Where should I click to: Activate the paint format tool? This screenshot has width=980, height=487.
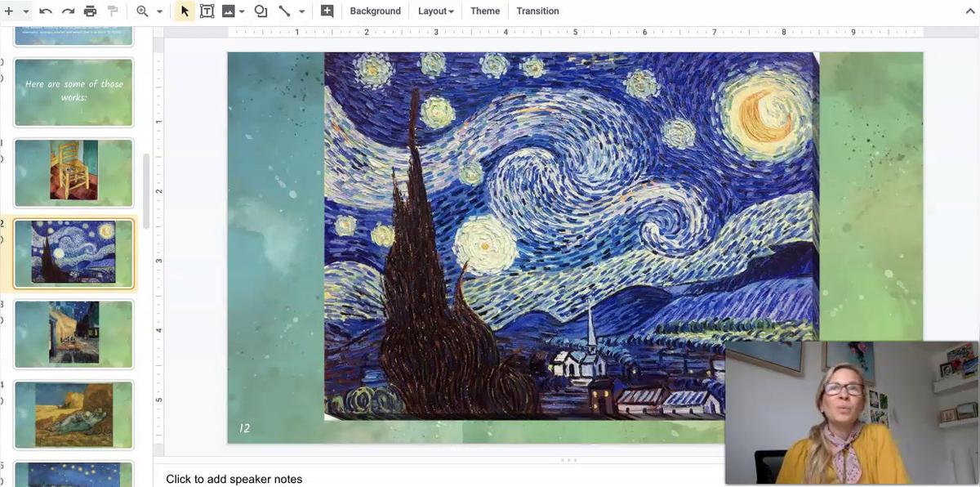[x=113, y=11]
